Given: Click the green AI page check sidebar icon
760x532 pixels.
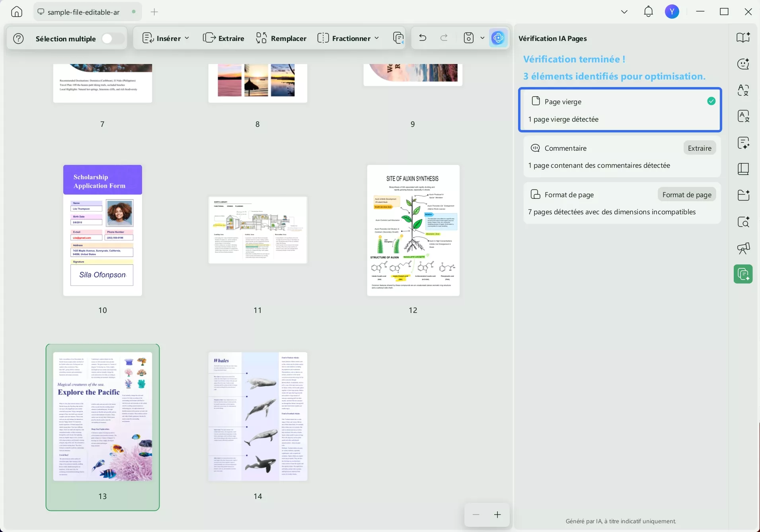Looking at the screenshot, I should point(743,274).
